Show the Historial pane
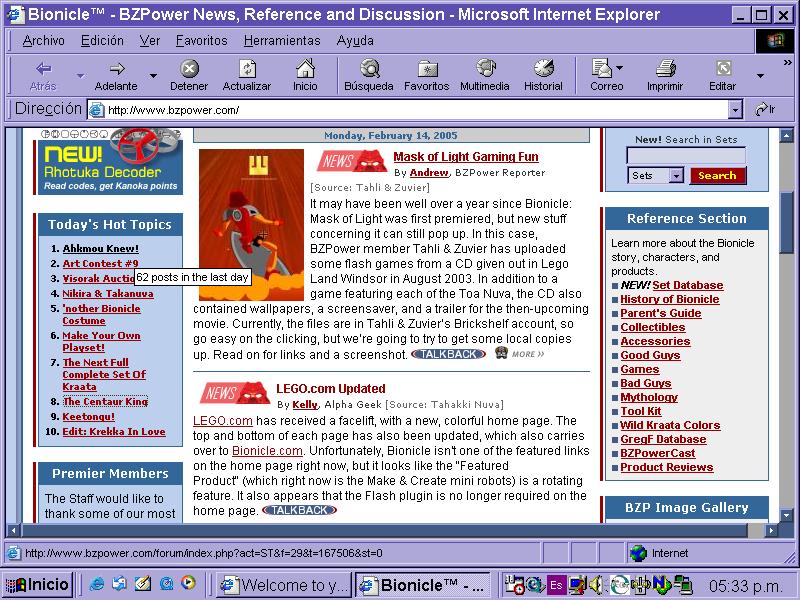Screen dimensions: 800x600 pyautogui.click(x=543, y=68)
